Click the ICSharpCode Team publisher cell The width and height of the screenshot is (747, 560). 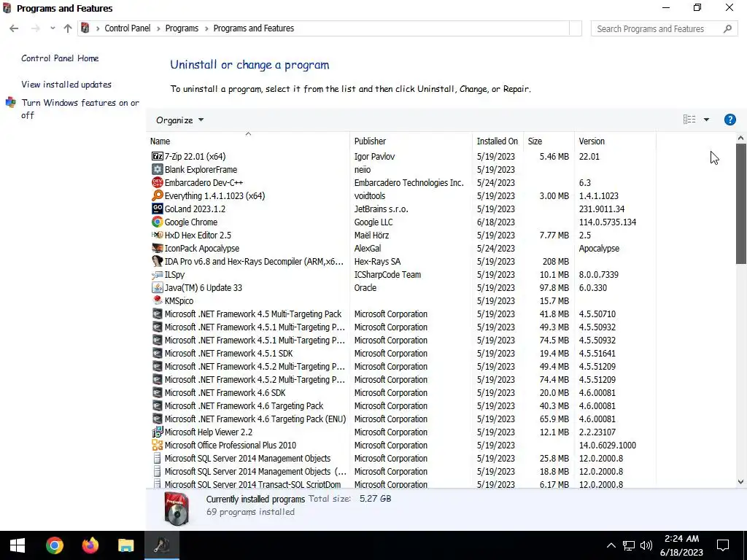(x=387, y=275)
